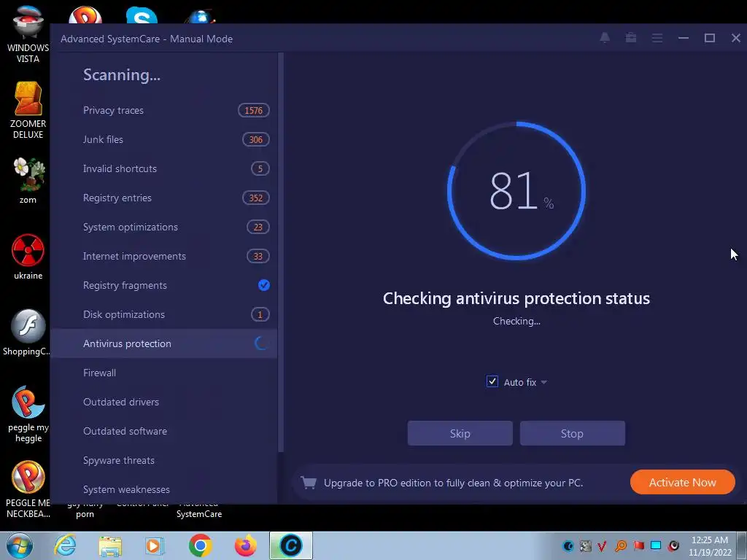This screenshot has width=747, height=560.
Task: Open the Windows Start orb
Action: [20, 545]
